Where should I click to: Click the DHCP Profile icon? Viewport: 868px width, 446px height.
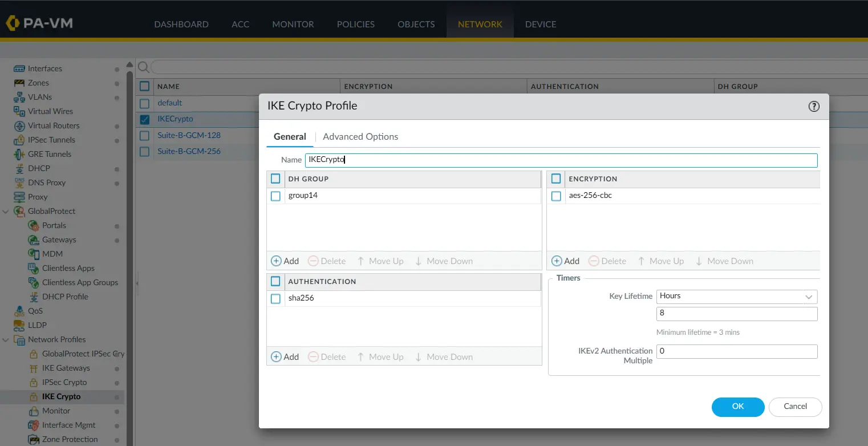pos(34,297)
